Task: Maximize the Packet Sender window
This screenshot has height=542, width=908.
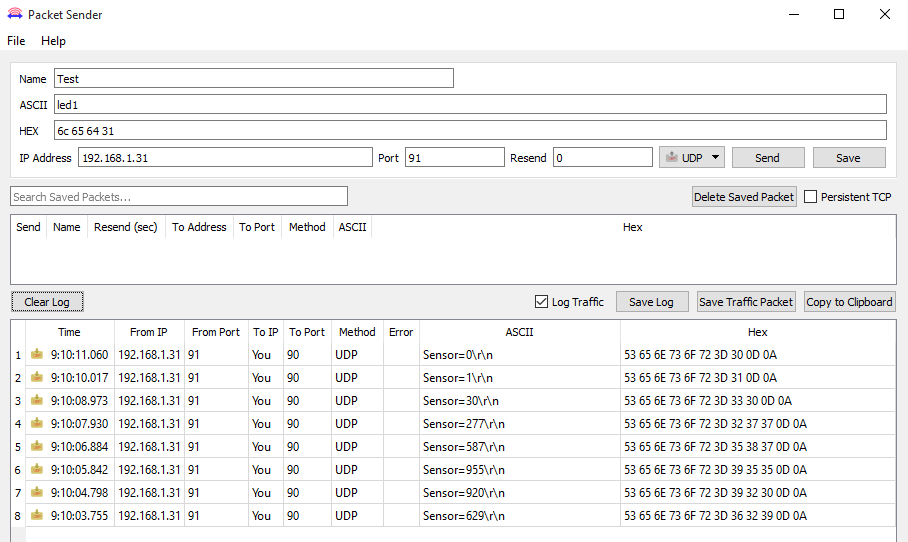Action: click(x=839, y=14)
